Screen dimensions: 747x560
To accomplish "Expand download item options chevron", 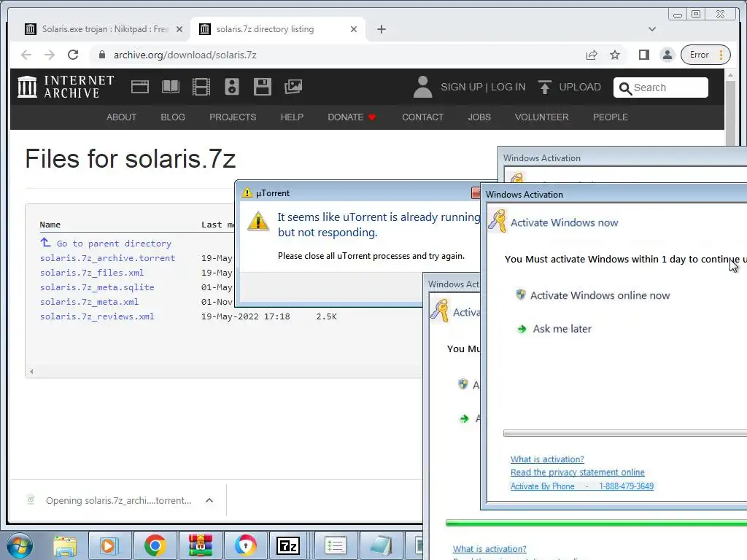I will (x=209, y=500).
